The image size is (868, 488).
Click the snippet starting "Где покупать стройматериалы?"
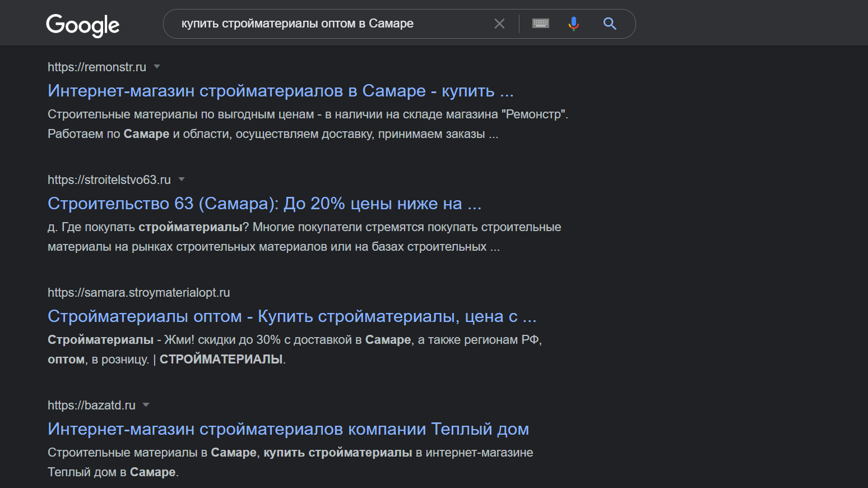click(x=304, y=237)
